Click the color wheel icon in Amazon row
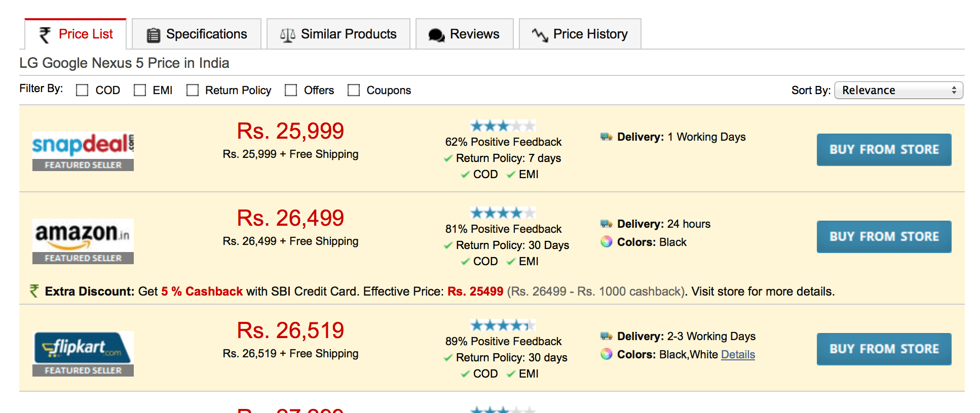The image size is (980, 413). click(607, 242)
